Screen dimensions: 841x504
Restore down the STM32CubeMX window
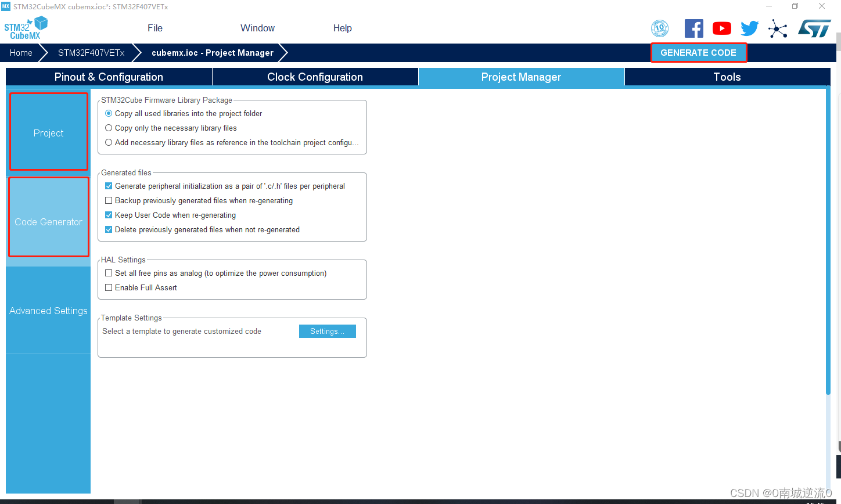pyautogui.click(x=795, y=6)
